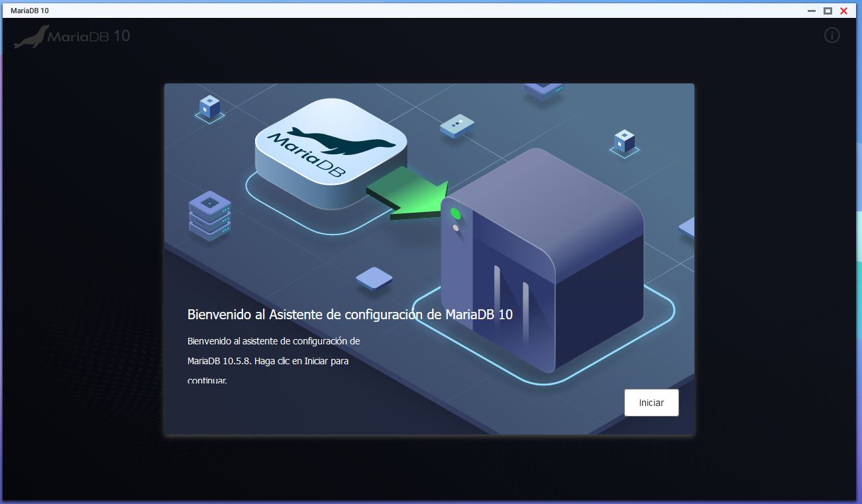Open the info icon in top-right corner
The image size is (862, 504).
click(832, 36)
